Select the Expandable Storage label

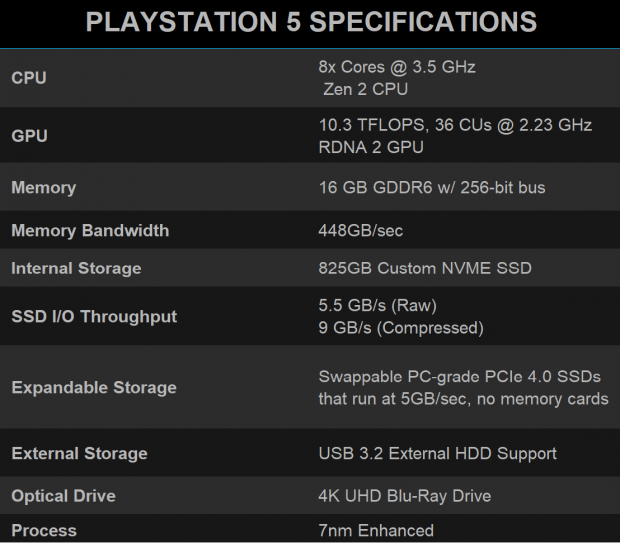coord(94,387)
